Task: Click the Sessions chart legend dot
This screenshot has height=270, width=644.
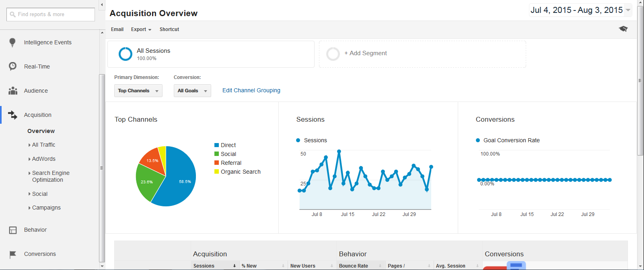Action: [x=298, y=140]
